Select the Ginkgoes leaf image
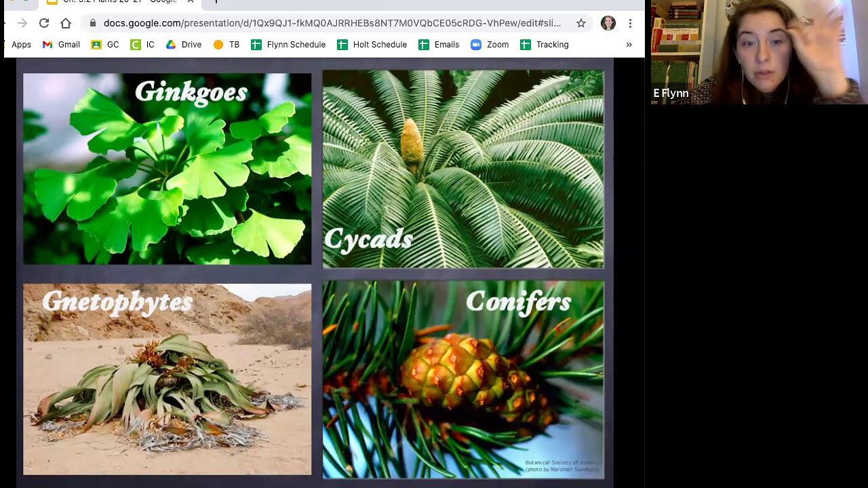This screenshot has height=488, width=868. point(167,169)
